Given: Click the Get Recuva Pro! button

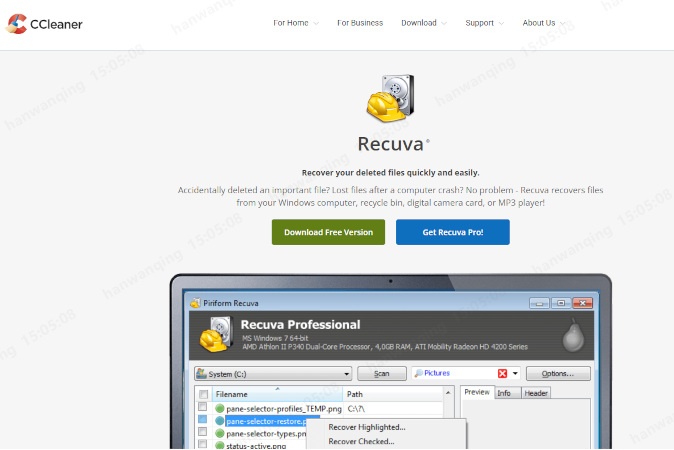Looking at the screenshot, I should (452, 232).
